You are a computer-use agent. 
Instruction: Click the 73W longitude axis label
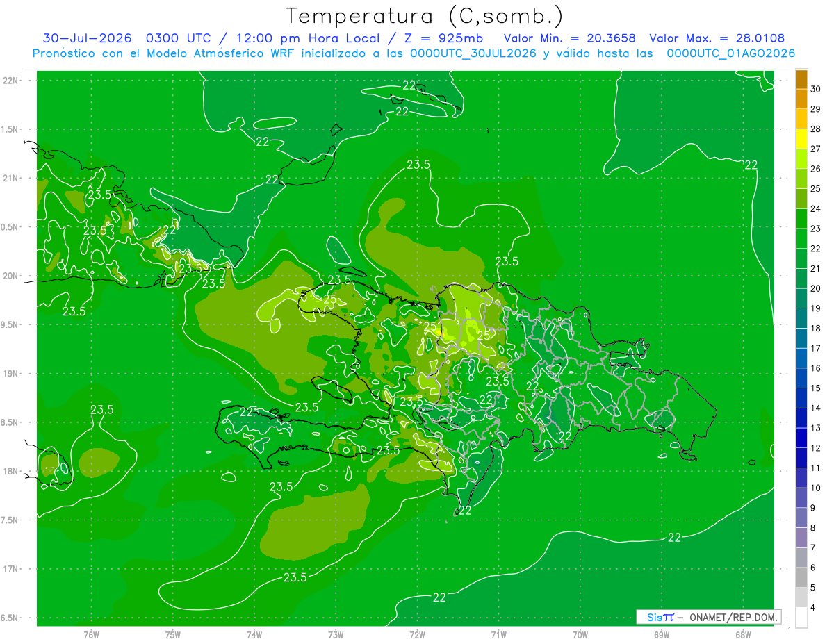tap(336, 634)
